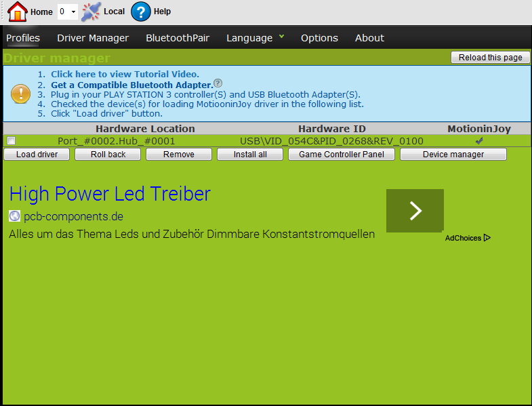Image resolution: width=532 pixels, height=406 pixels.
Task: Click the MotioninJoy checkmark in device row
Action: (x=479, y=140)
